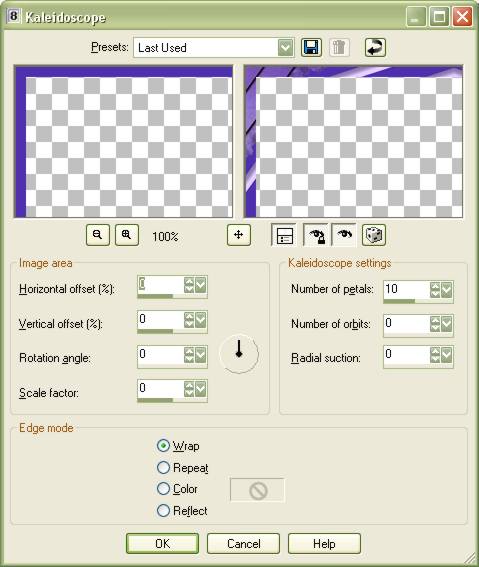Open the Rotation angle dropdown arrow

201,355
